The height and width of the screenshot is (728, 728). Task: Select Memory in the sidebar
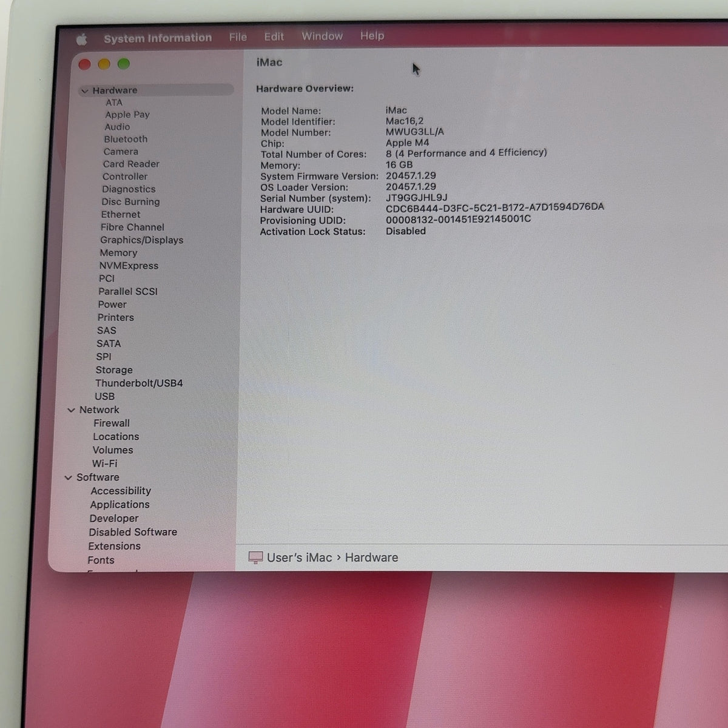pyautogui.click(x=118, y=253)
